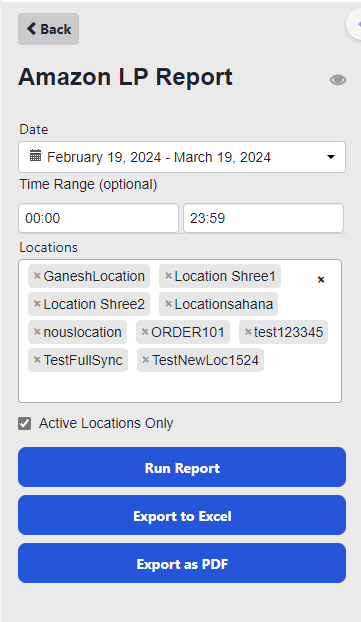Click the calendar icon in Date field
This screenshot has width=361, height=622.
[x=35, y=156]
